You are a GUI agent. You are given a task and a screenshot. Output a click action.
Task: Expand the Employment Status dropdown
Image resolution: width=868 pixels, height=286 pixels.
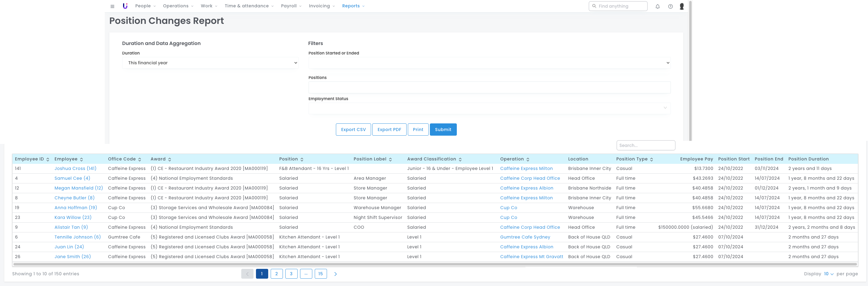tap(489, 108)
